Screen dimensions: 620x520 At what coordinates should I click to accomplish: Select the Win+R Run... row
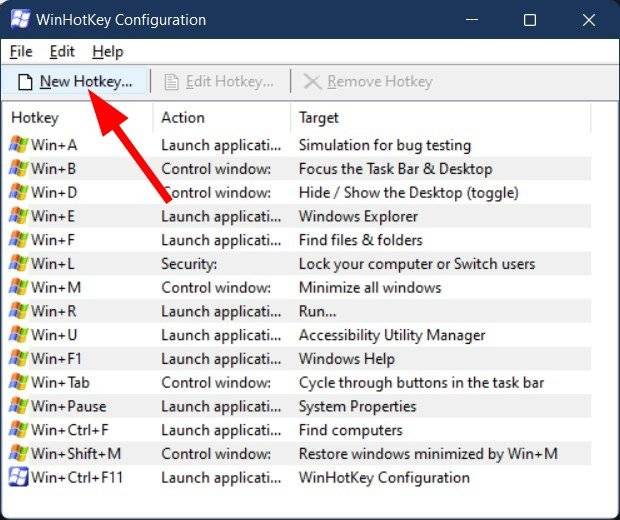[x=318, y=312]
